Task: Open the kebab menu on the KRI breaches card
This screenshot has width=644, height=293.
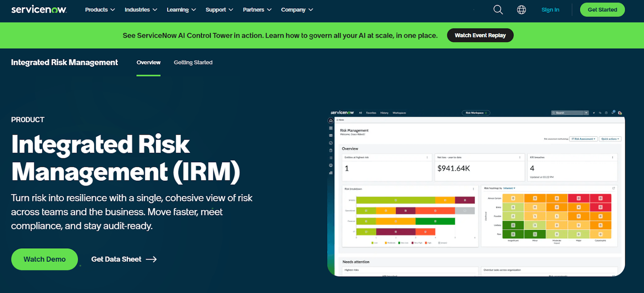Action: pos(612,157)
